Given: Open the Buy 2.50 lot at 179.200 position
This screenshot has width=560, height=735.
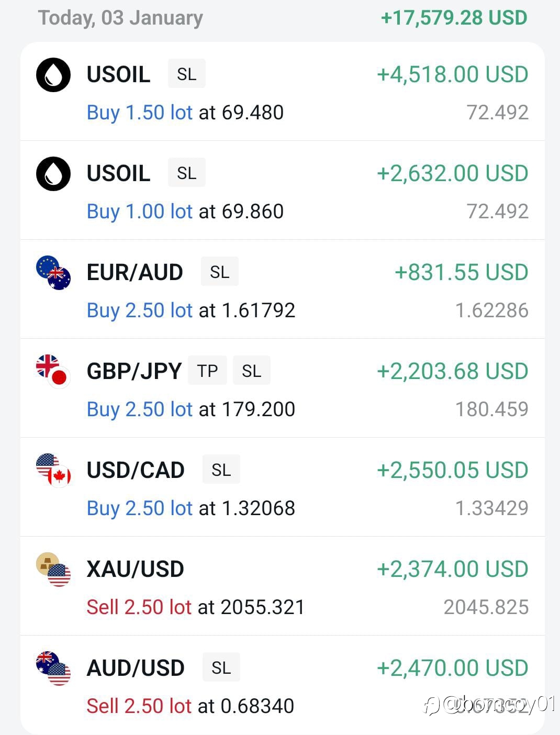Looking at the screenshot, I should click(283, 388).
